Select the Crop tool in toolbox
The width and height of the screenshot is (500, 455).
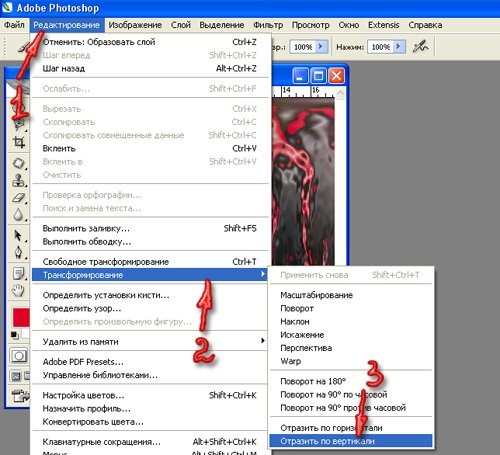tap(19, 142)
